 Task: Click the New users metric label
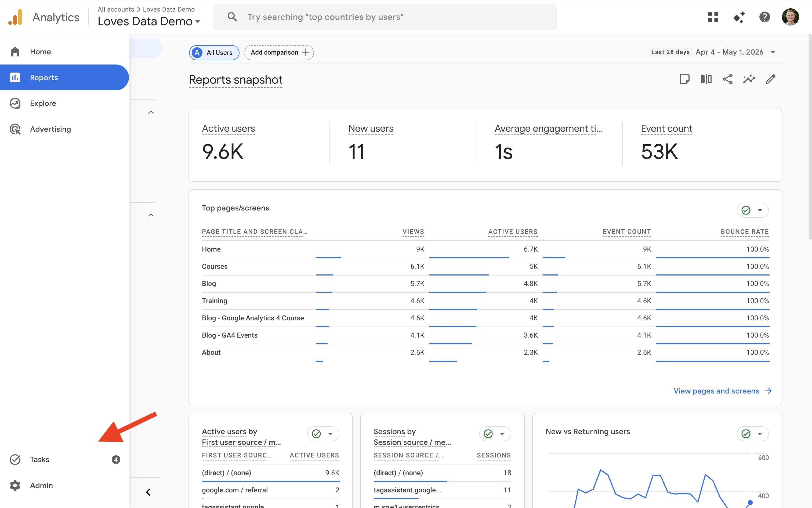pos(371,129)
